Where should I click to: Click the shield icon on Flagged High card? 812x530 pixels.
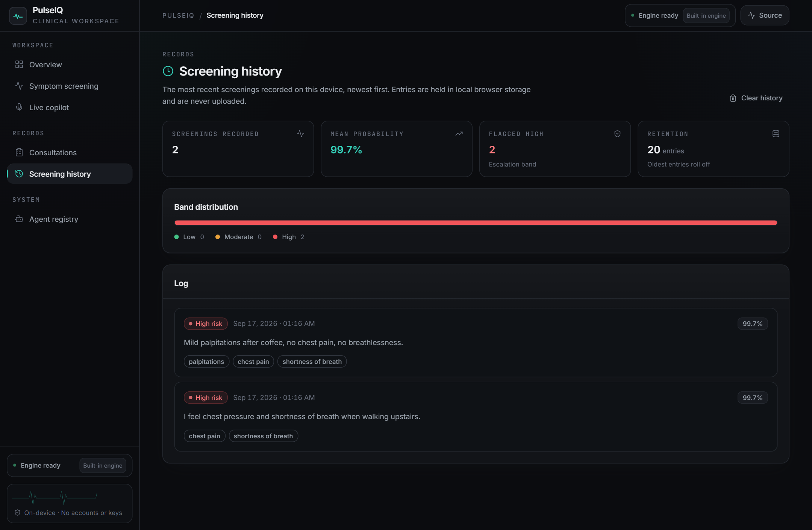[617, 134]
